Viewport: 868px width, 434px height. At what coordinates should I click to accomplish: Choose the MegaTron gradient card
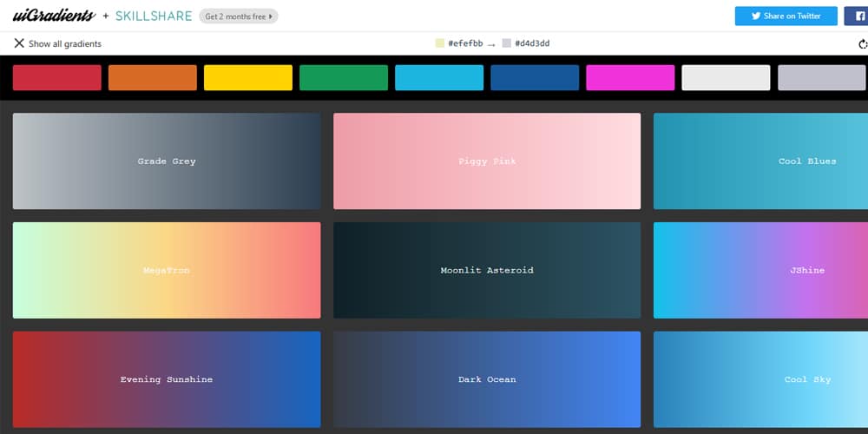pos(167,270)
